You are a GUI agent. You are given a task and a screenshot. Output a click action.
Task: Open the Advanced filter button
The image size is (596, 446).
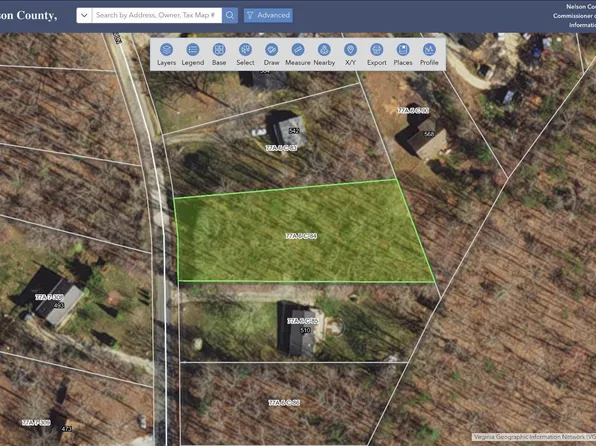pyautogui.click(x=268, y=15)
